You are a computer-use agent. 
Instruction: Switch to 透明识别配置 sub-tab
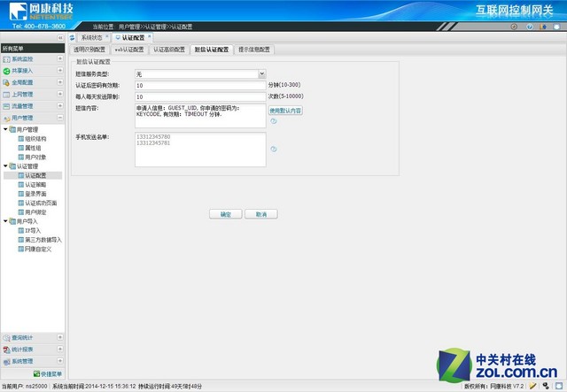(89, 50)
